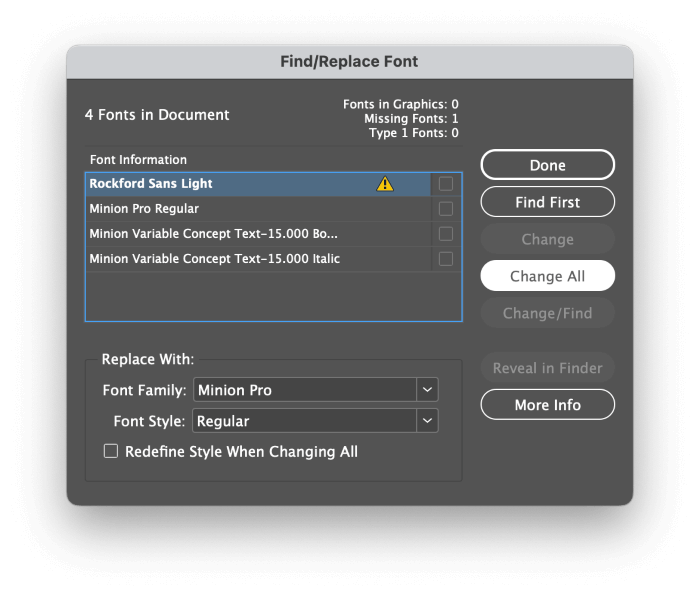This screenshot has height=594, width=700.
Task: Enable Redefine Style When Changing All
Action: pyautogui.click(x=111, y=451)
